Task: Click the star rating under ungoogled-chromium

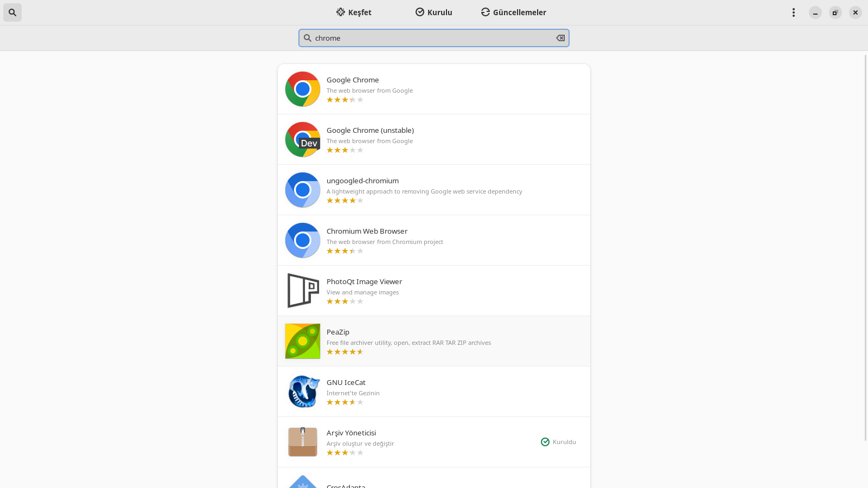Action: [345, 201]
